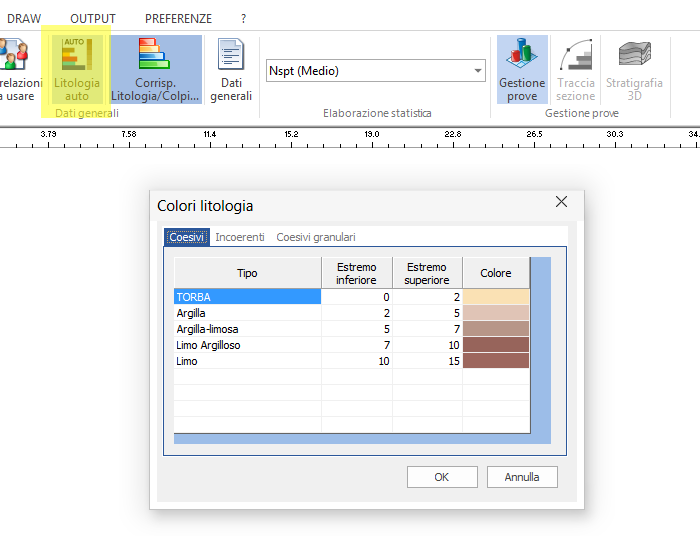Confirm with the OK button
Viewport: 700px width, 554px height.
(x=442, y=477)
